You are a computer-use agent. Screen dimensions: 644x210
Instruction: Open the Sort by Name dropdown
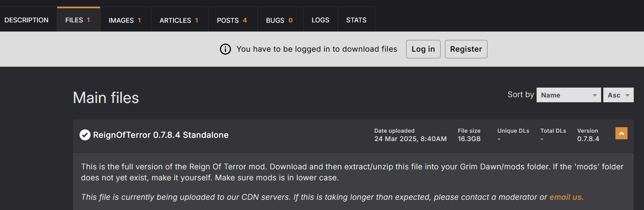click(568, 95)
